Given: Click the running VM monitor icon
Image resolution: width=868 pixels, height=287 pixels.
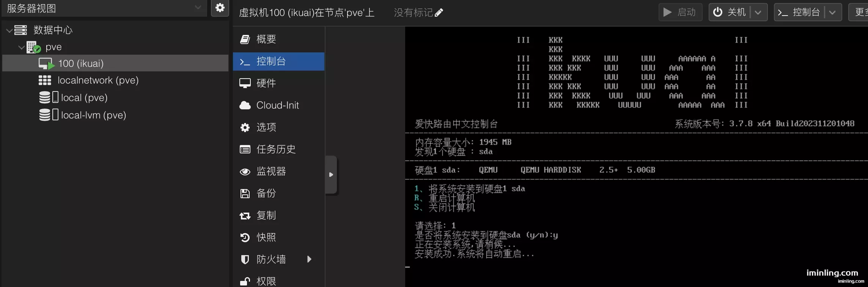Looking at the screenshot, I should (47, 63).
